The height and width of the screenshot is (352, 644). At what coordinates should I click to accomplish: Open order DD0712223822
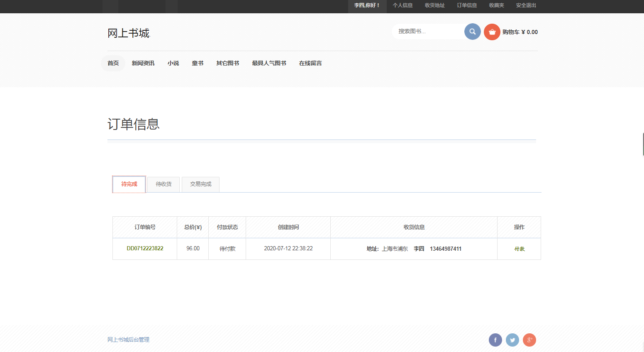coord(145,249)
